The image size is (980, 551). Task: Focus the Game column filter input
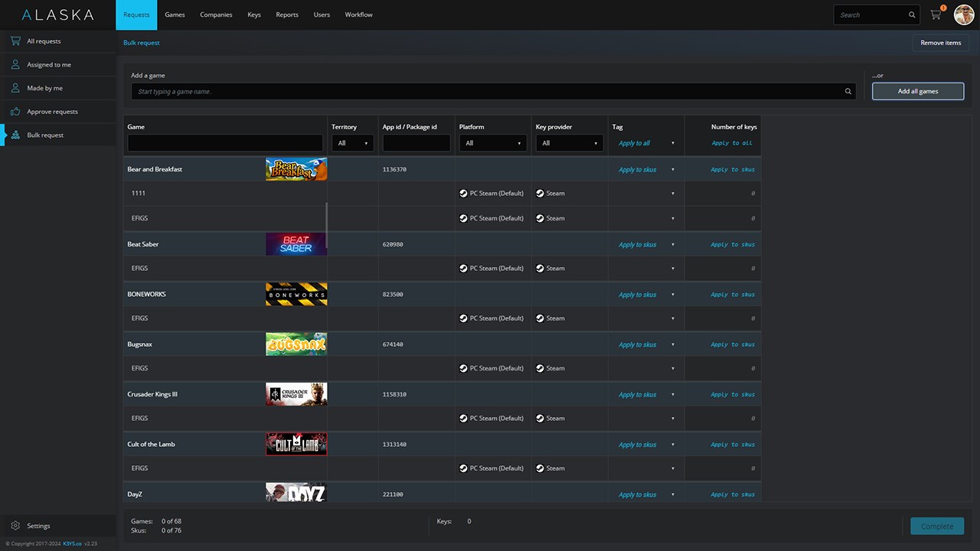225,143
